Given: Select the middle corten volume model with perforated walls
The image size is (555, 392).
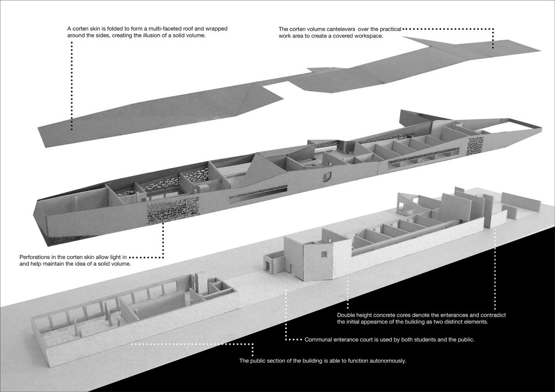Looking at the screenshot, I should (x=288, y=177).
